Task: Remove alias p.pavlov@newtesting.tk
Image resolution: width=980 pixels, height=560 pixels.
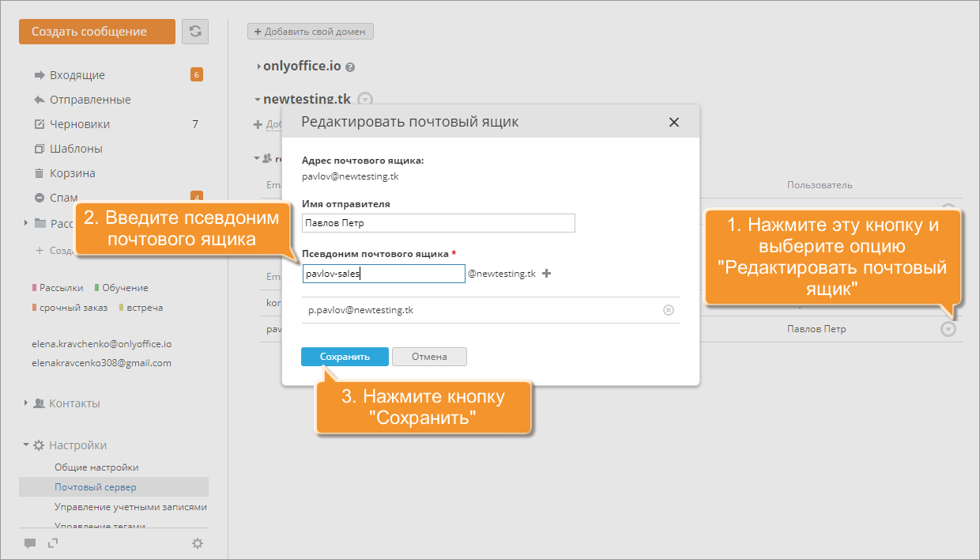Action: (x=668, y=310)
